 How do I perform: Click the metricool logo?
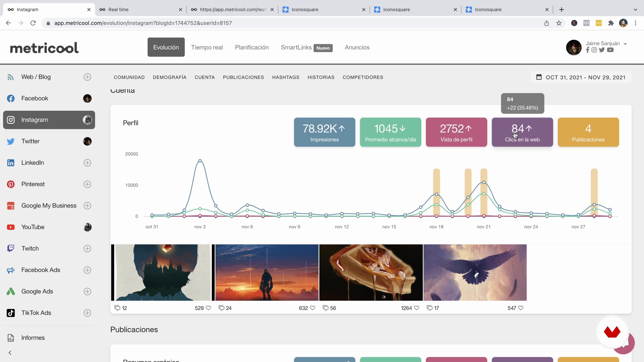[x=44, y=48]
